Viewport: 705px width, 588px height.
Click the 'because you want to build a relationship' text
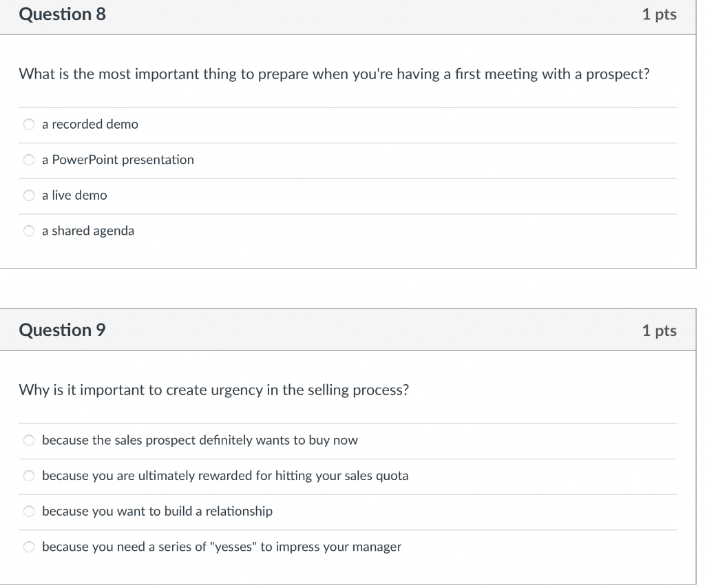point(157,512)
